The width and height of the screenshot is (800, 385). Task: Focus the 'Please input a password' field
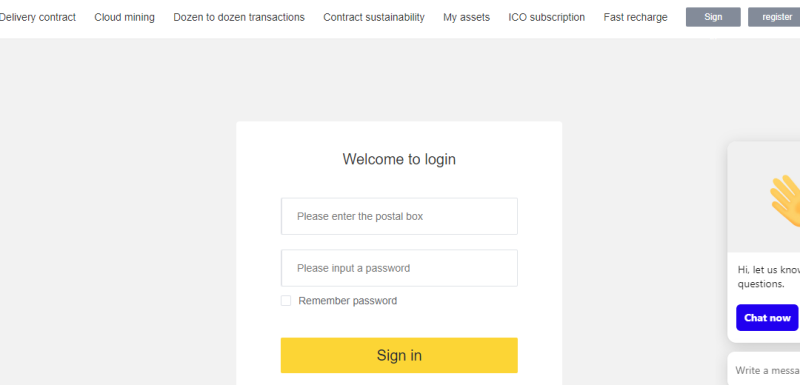(399, 268)
